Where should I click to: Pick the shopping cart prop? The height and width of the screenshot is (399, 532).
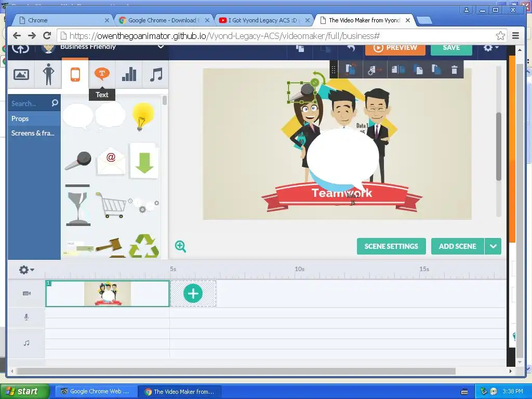(111, 205)
